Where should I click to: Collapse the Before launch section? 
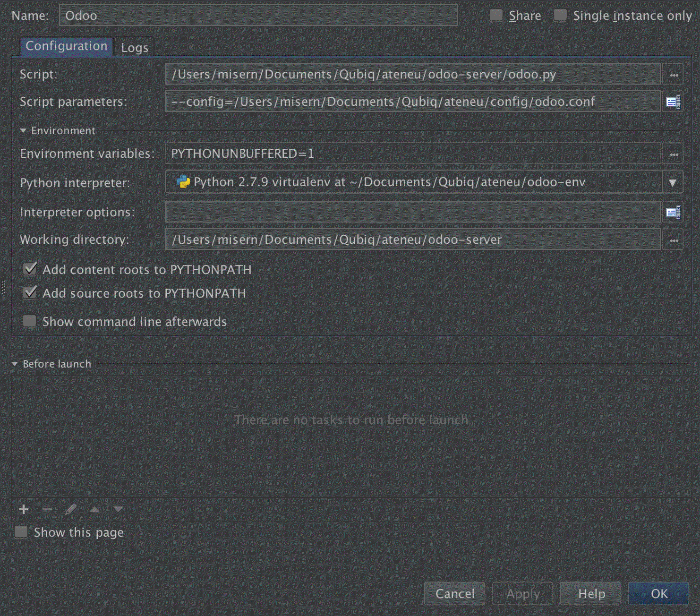point(15,364)
